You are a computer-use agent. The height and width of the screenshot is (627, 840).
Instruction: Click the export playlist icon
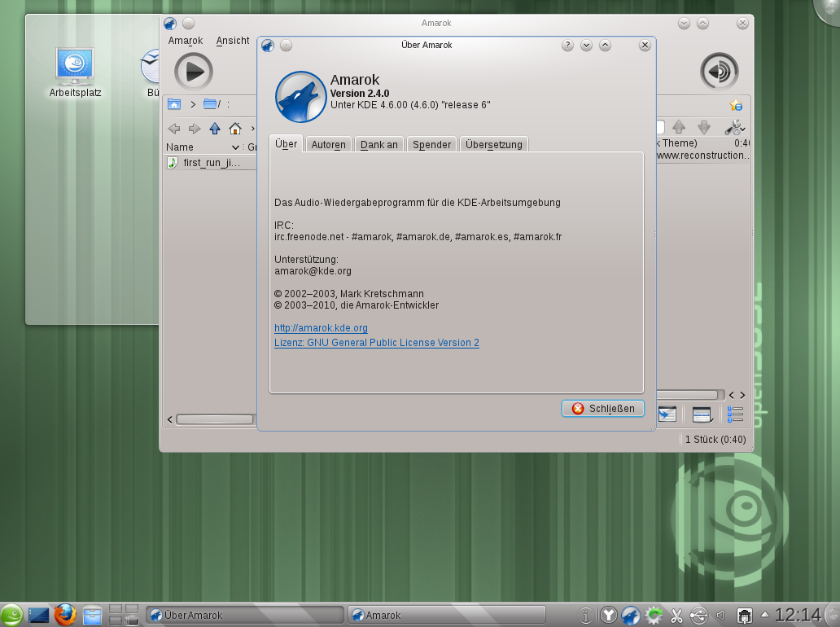pyautogui.click(x=667, y=414)
